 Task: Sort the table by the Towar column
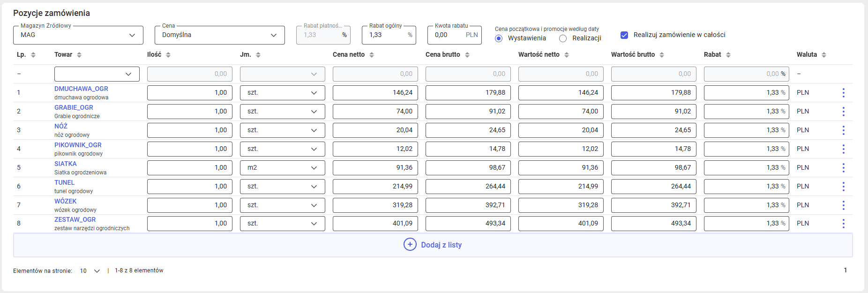(79, 55)
